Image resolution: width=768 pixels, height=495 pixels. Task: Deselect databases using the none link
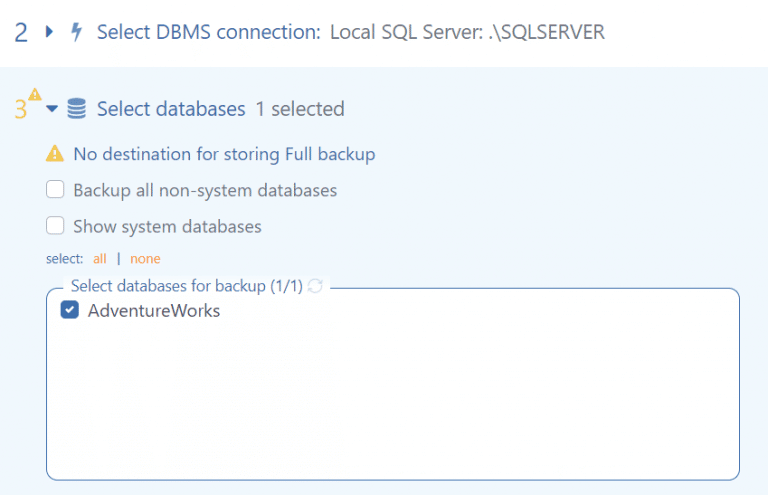point(145,259)
